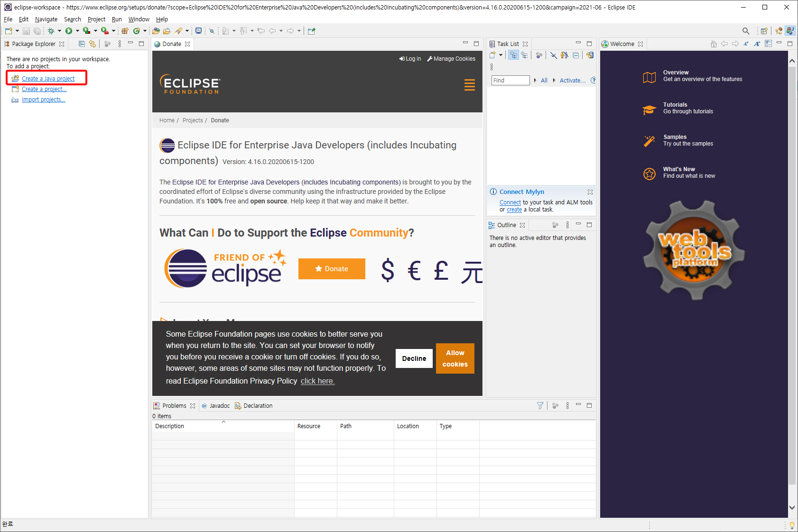Open the File menu
798x532 pixels.
click(x=8, y=19)
